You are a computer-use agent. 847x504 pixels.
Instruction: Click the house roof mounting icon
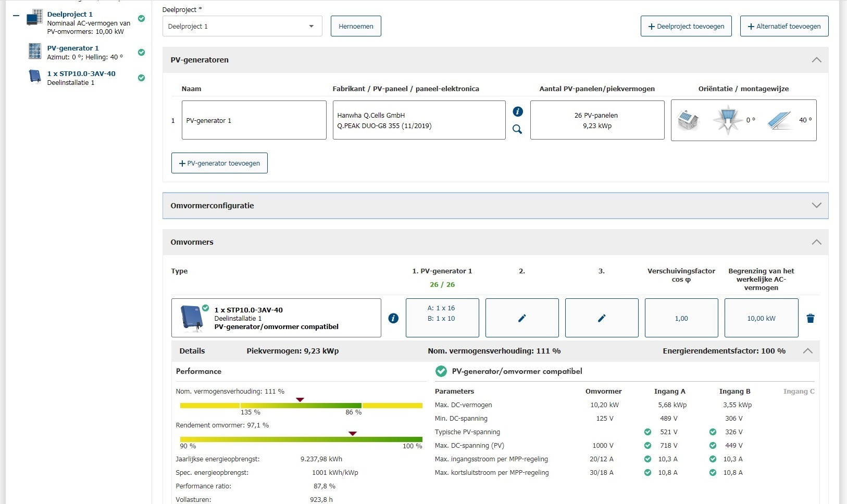coord(688,120)
